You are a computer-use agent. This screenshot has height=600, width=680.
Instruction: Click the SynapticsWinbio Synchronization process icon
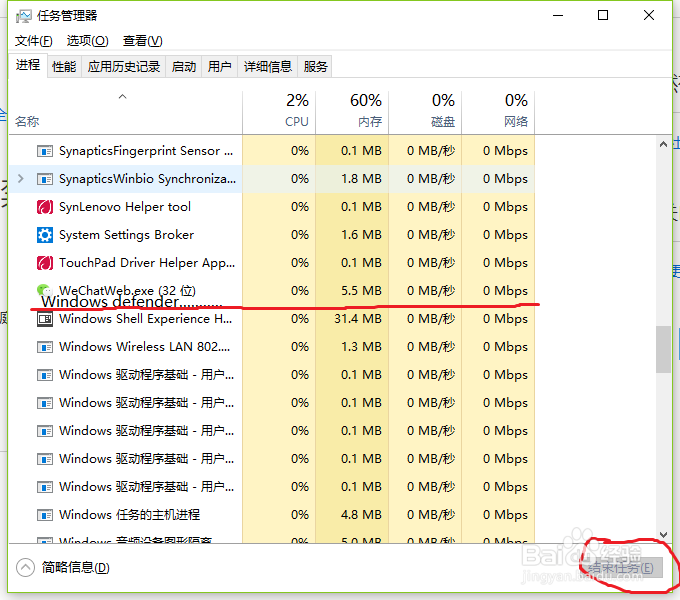pos(45,179)
